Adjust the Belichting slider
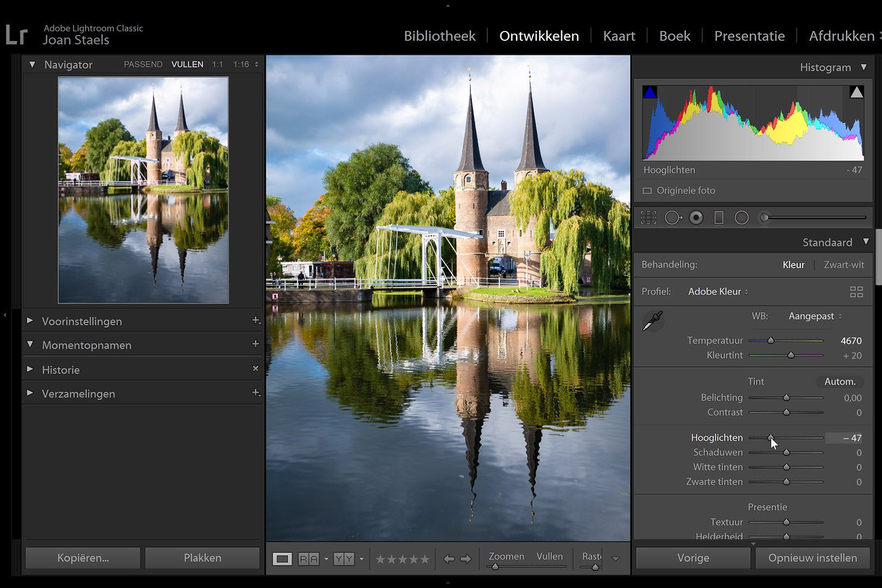Viewport: 882px width, 588px height. tap(786, 398)
